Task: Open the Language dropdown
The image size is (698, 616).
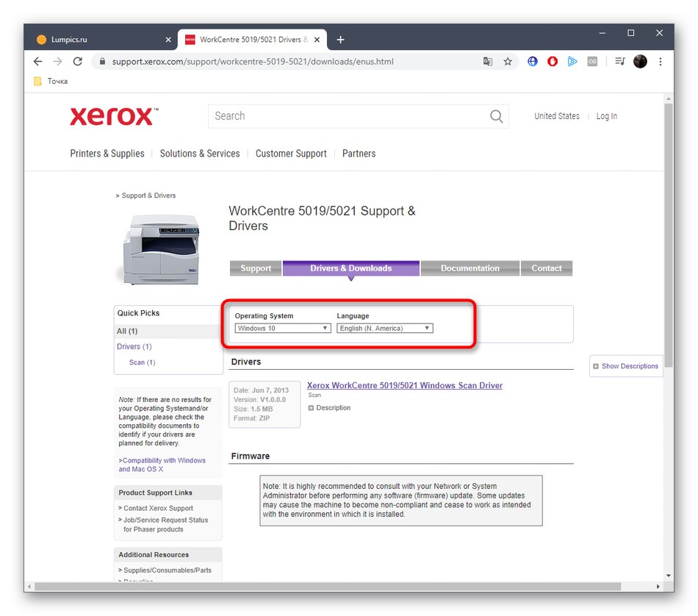Action: coord(384,329)
